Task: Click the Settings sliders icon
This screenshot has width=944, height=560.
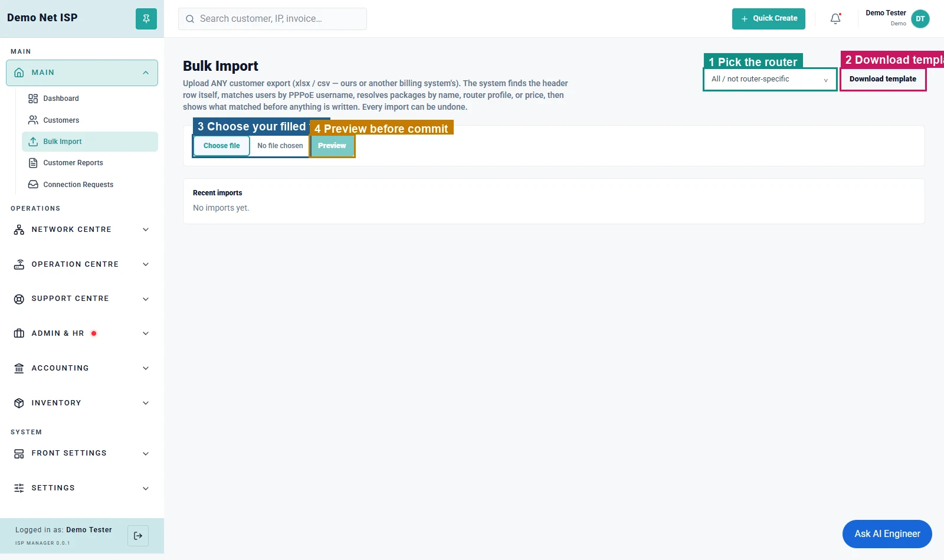Action: click(19, 488)
